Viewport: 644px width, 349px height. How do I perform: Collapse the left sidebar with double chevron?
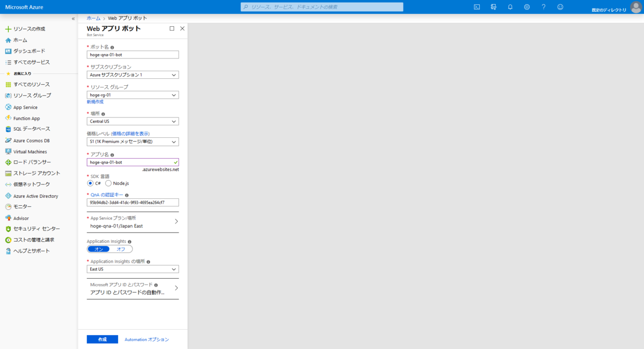click(x=74, y=19)
